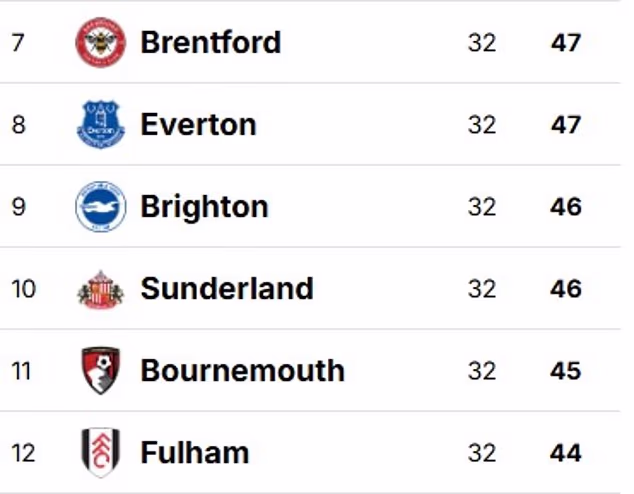Open the Sunderland team name link

click(226, 289)
